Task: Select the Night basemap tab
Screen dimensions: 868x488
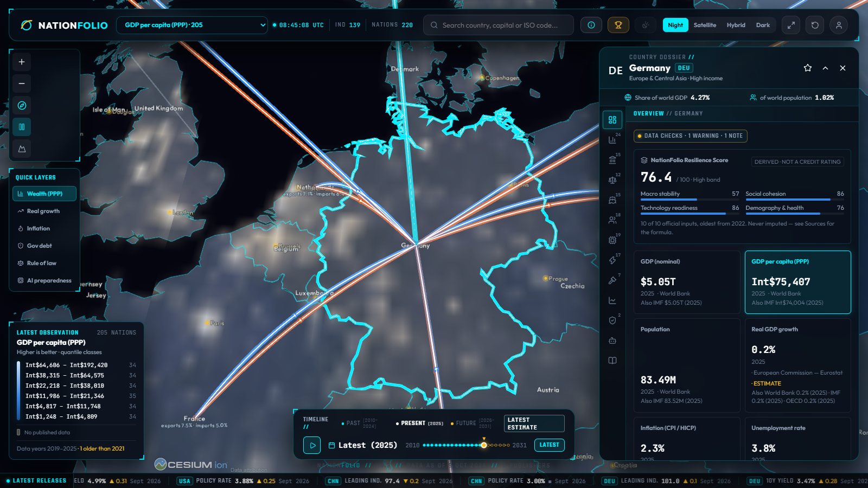Action: pyautogui.click(x=675, y=25)
